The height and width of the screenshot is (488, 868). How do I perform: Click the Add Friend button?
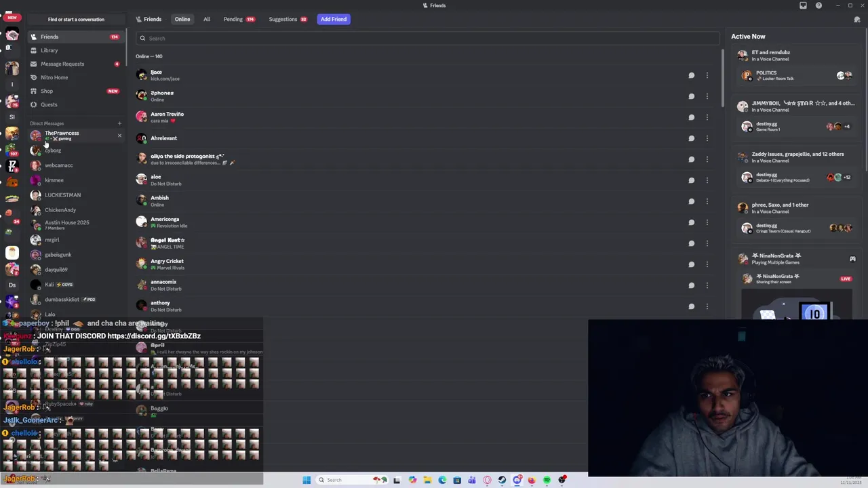click(x=334, y=19)
